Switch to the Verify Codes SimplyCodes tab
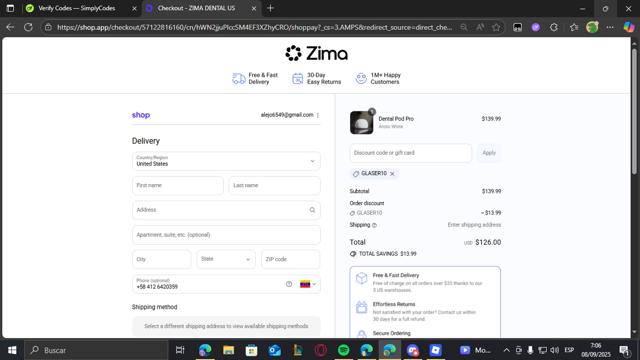Image resolution: width=640 pixels, height=360 pixels. (76, 8)
